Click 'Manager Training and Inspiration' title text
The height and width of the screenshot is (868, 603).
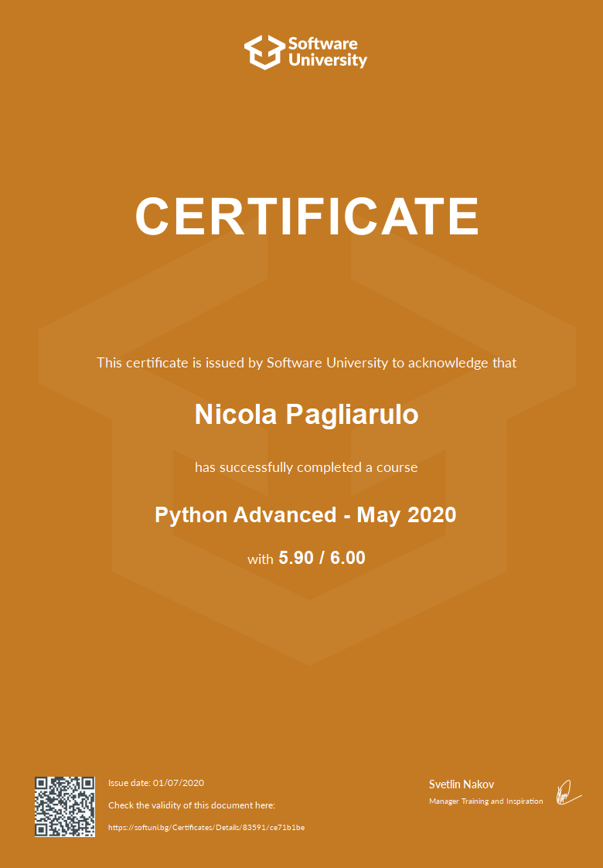coord(485,801)
